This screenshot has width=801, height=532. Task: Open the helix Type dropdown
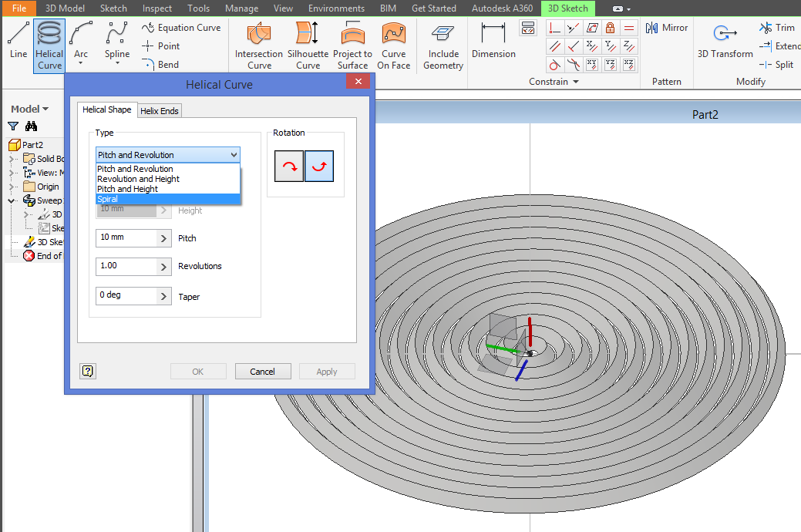pyautogui.click(x=234, y=154)
